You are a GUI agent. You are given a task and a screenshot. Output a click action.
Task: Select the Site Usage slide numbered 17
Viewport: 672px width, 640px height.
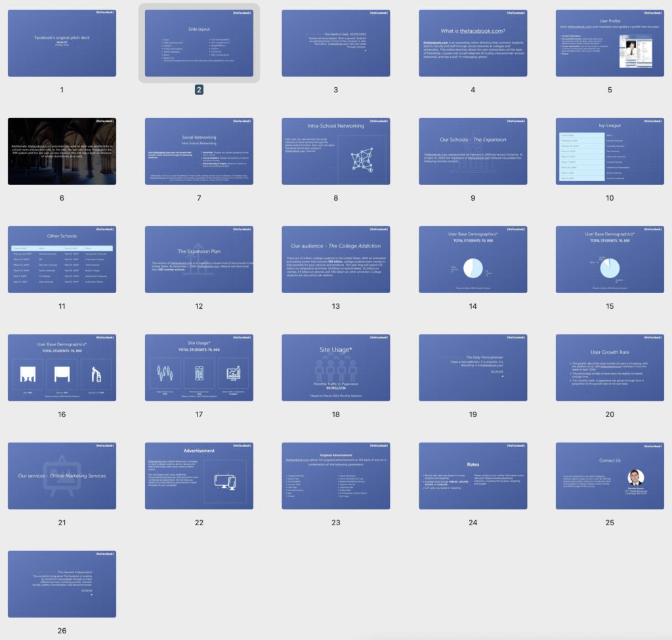tap(199, 368)
